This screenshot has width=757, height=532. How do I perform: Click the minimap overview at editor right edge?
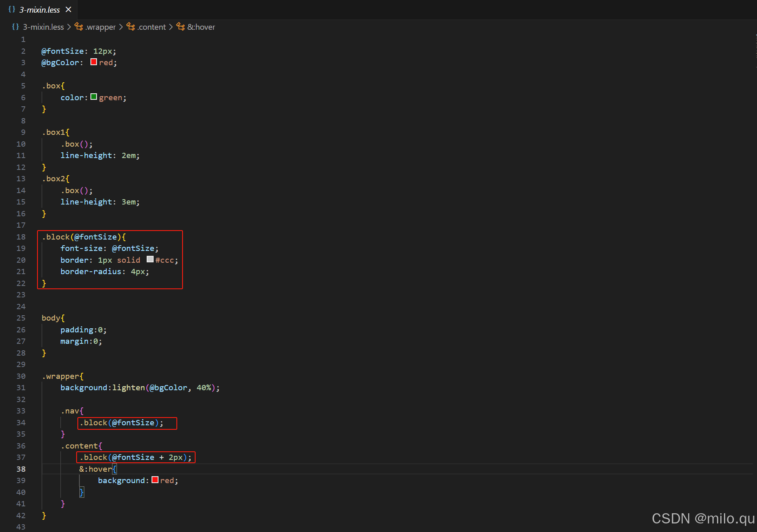[755, 51]
